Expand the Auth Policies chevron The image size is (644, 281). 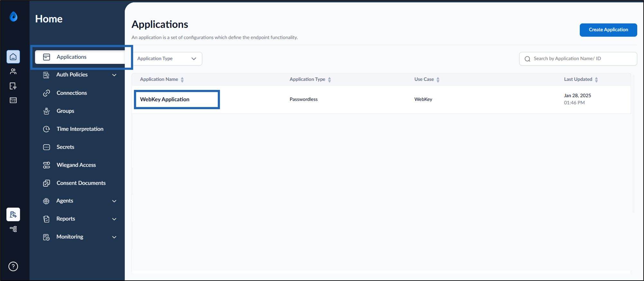click(114, 75)
